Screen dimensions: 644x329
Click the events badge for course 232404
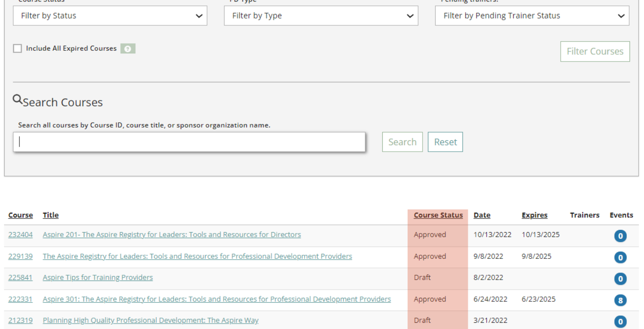coord(620,236)
